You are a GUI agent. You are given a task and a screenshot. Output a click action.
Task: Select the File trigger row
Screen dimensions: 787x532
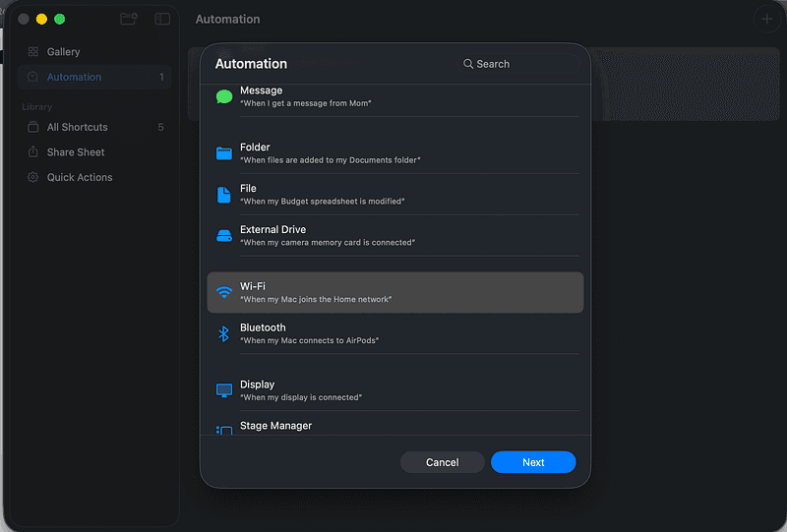pyautogui.click(x=395, y=195)
